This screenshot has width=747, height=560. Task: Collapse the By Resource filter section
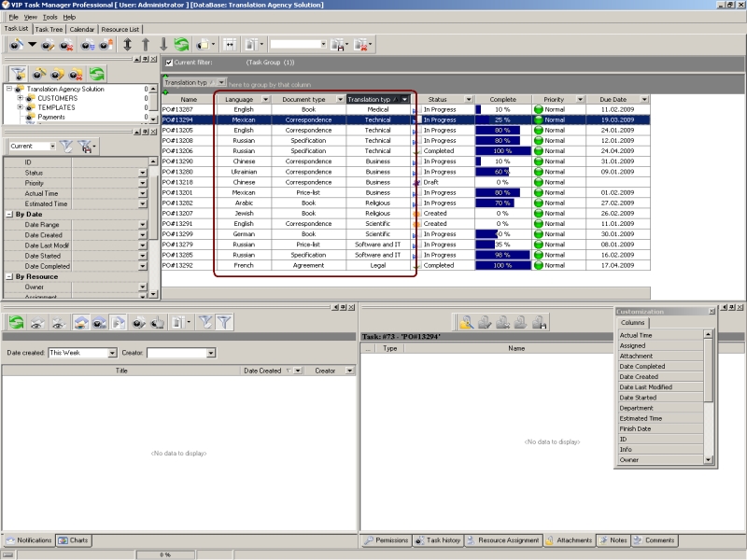point(9,276)
